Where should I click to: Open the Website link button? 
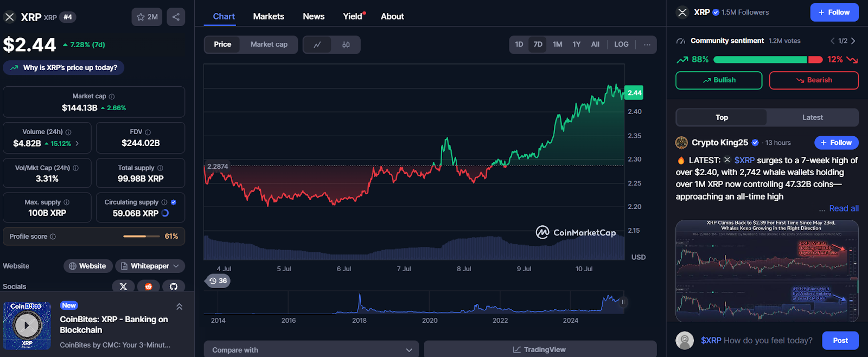click(88, 266)
